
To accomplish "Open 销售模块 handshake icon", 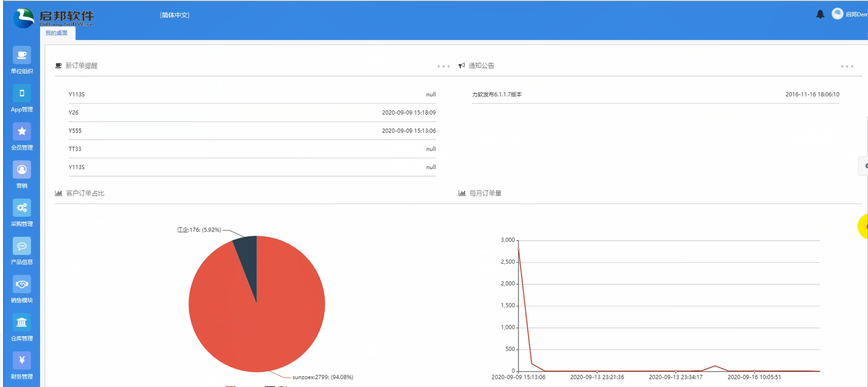I will [x=22, y=284].
